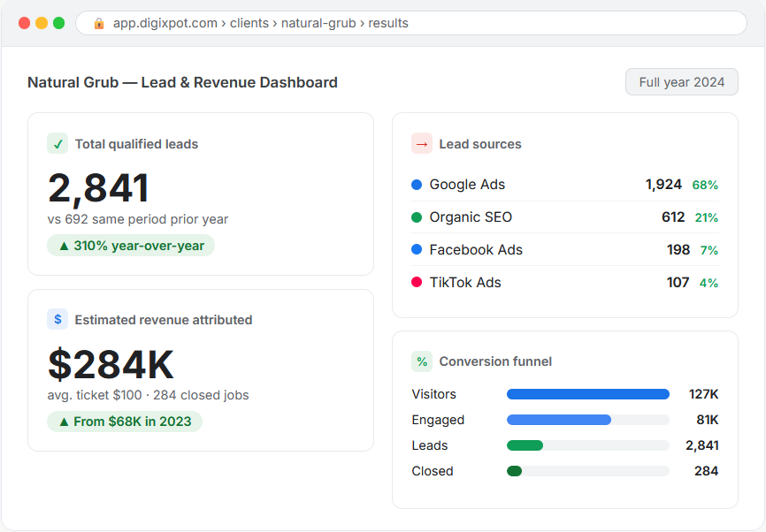The image size is (766, 532).
Task: Click the Closed funnel progress bar
Action: point(587,471)
